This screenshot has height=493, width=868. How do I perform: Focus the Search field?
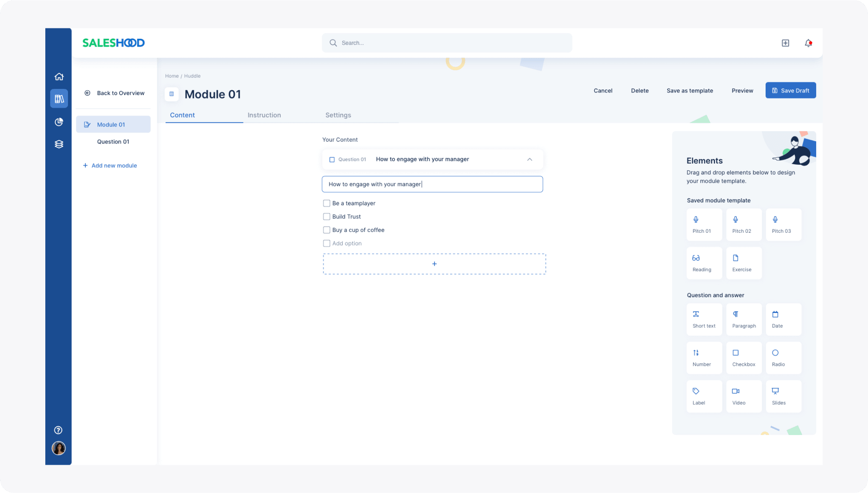[x=447, y=43]
